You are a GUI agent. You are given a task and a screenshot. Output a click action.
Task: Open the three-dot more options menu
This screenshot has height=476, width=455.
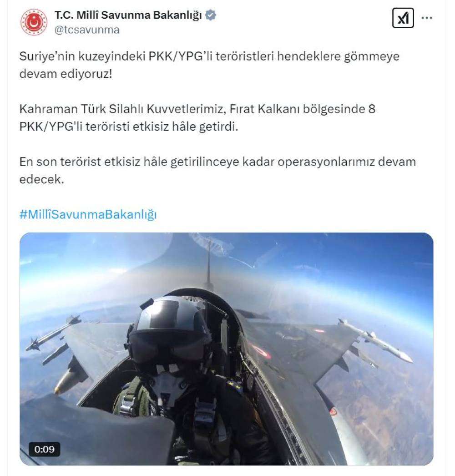coord(427,18)
